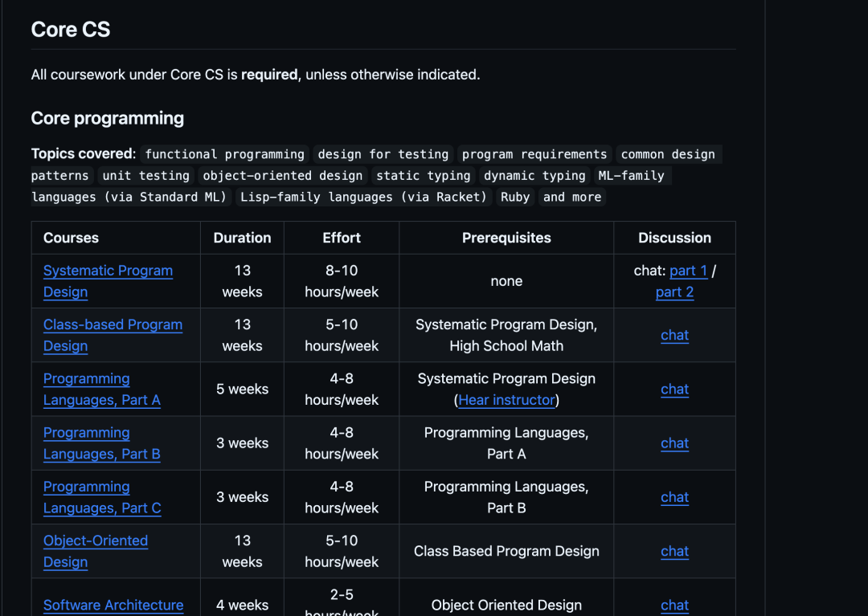Click 'Systematic Program Design, High School Math' cell

click(506, 335)
